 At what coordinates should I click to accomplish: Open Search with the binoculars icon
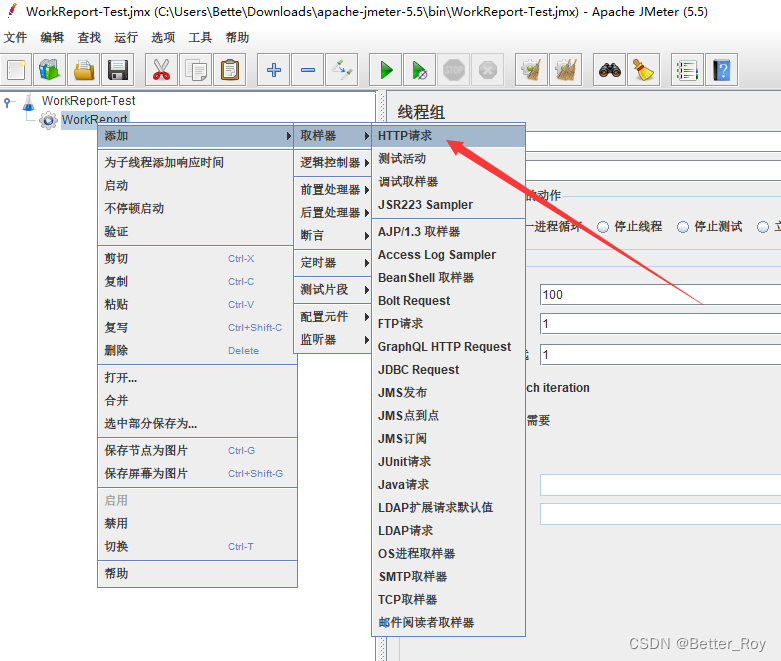609,70
